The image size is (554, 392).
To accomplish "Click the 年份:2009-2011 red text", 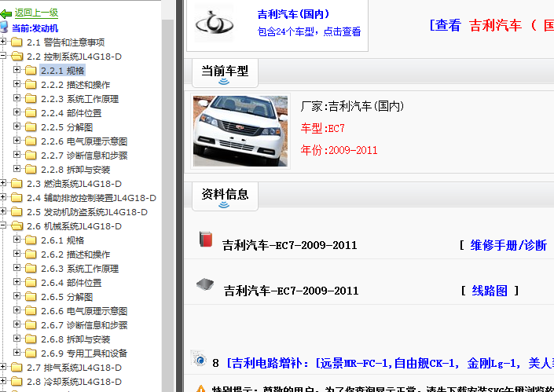I will tap(339, 150).
